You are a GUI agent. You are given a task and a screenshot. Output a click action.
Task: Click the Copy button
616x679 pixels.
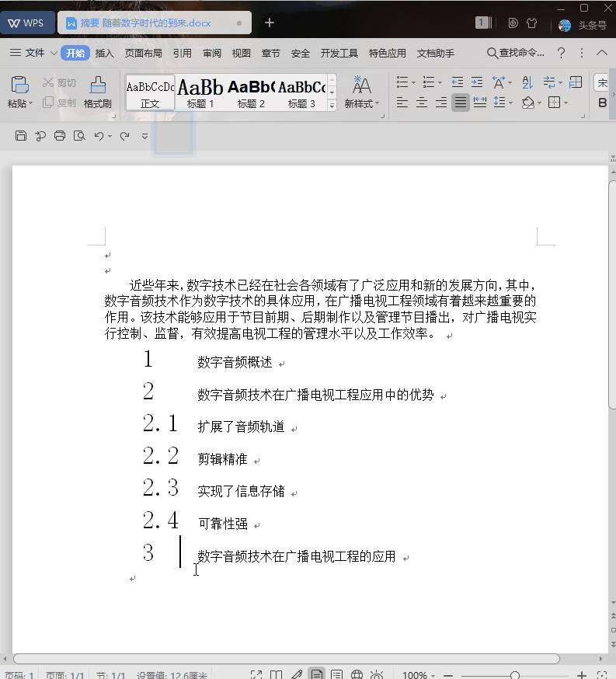(x=59, y=103)
